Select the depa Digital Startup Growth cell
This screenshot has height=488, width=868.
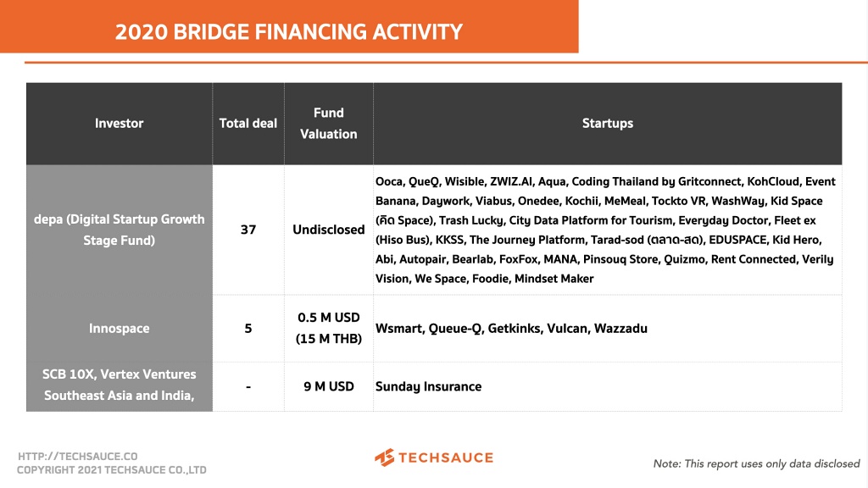tap(120, 230)
